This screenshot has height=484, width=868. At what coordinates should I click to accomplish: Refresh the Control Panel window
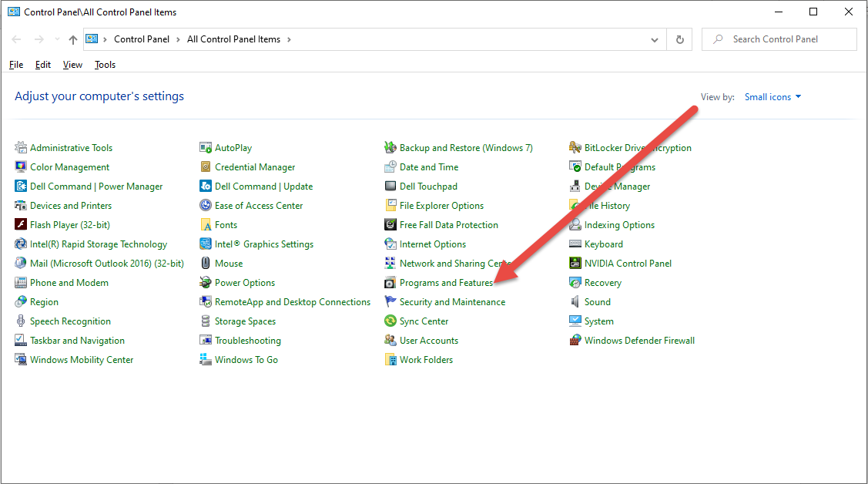coord(679,39)
